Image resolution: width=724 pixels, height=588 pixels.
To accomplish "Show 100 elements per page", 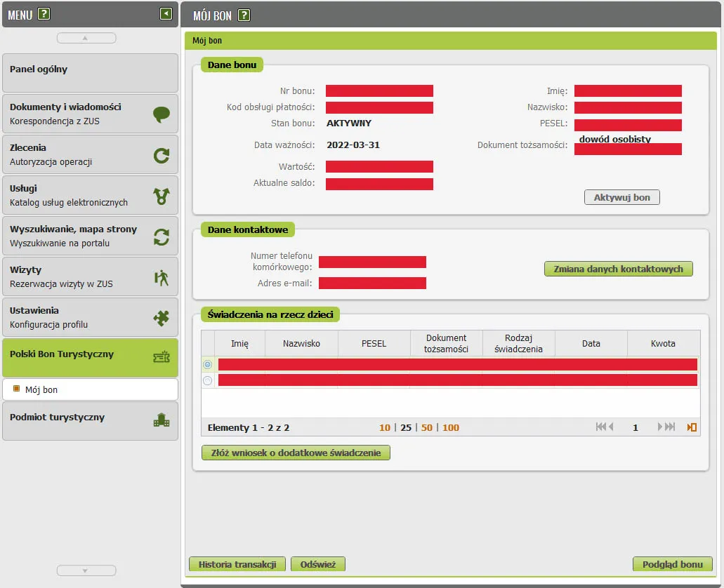I will pyautogui.click(x=451, y=427).
